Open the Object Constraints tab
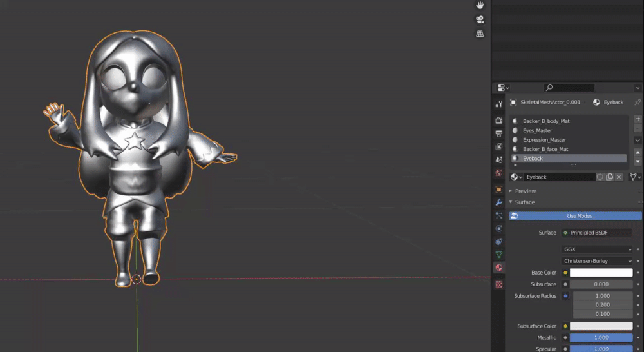 pos(498,242)
